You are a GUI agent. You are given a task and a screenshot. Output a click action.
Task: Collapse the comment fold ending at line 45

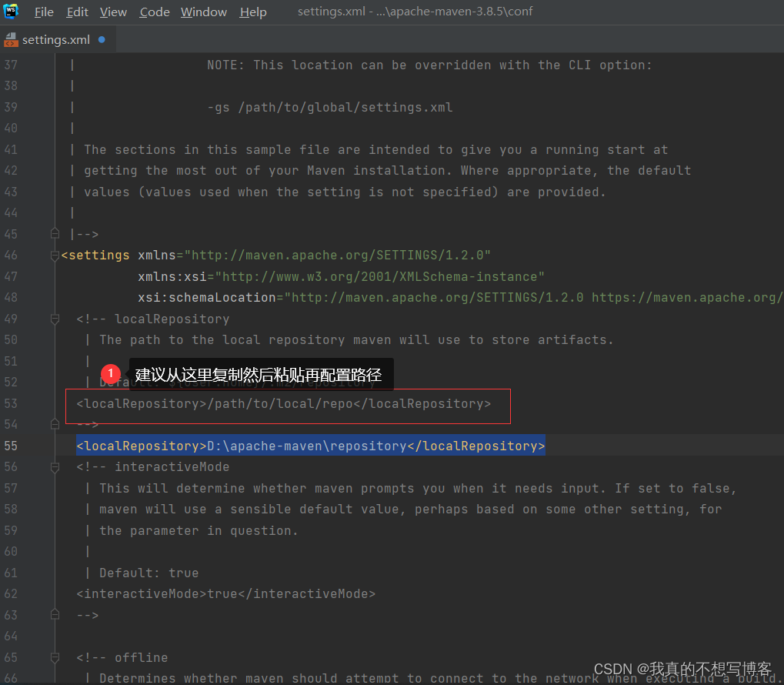55,234
